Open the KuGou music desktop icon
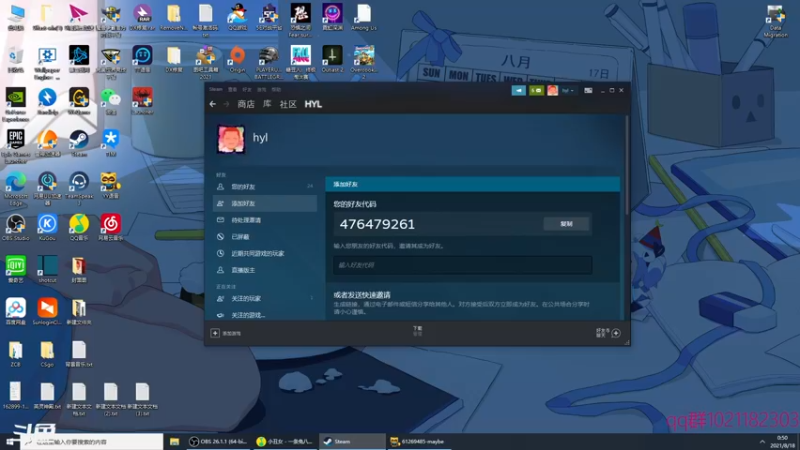 pos(47,228)
